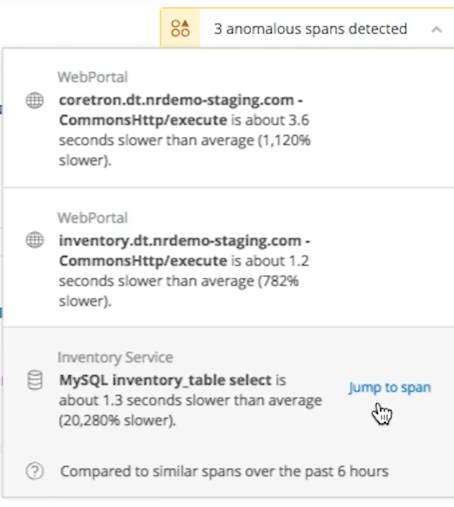Viewport: 454px width, 507px height.
Task: Click 'about 3.6 seconds slower' description
Action: (x=184, y=130)
